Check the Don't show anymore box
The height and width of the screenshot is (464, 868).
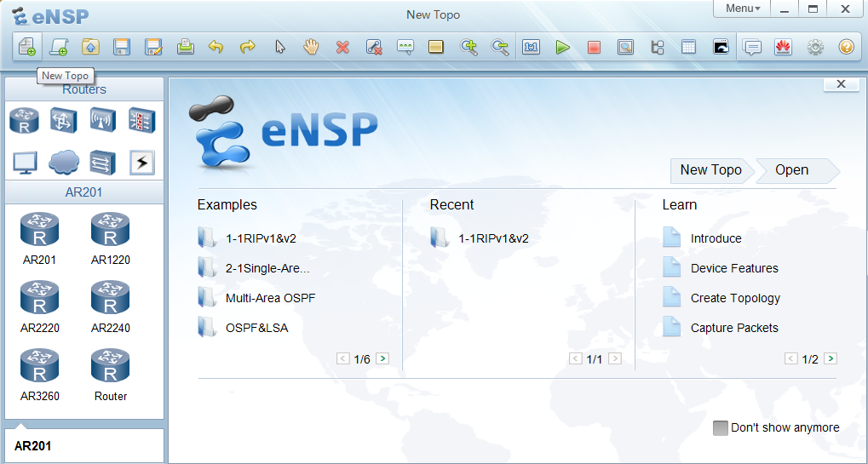[x=720, y=428]
